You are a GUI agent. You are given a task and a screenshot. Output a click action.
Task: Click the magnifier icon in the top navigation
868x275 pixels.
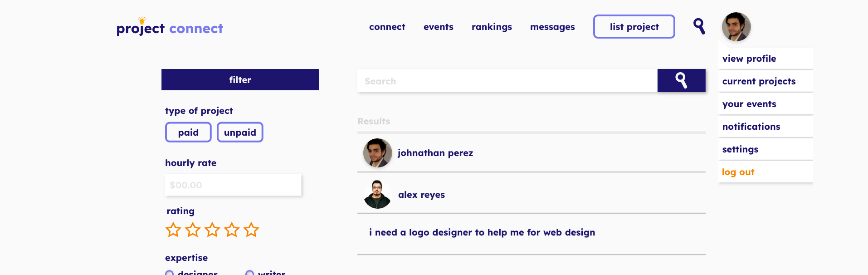point(699,26)
